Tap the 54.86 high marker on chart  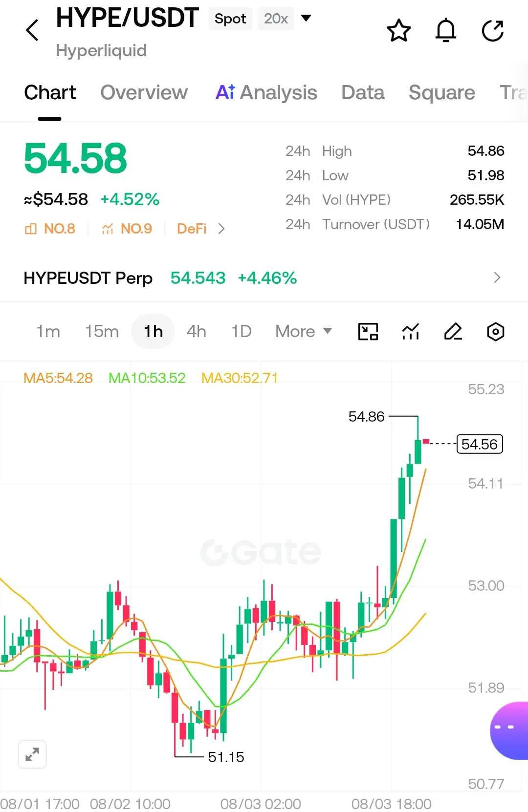[367, 416]
